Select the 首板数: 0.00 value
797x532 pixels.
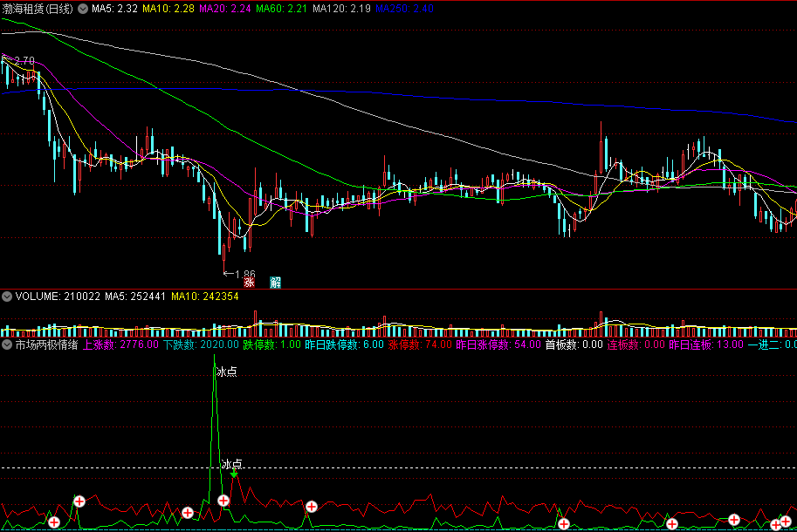[574, 344]
